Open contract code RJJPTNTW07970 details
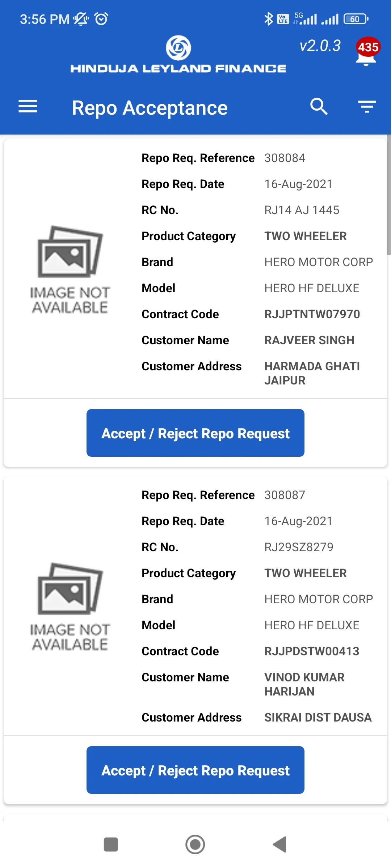The height and width of the screenshot is (868, 391). click(312, 314)
